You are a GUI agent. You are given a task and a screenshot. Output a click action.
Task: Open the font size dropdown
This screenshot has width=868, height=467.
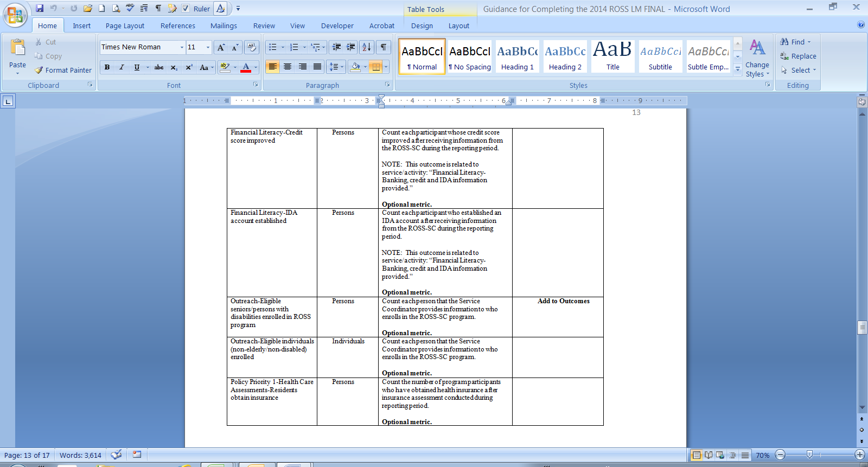(208, 47)
